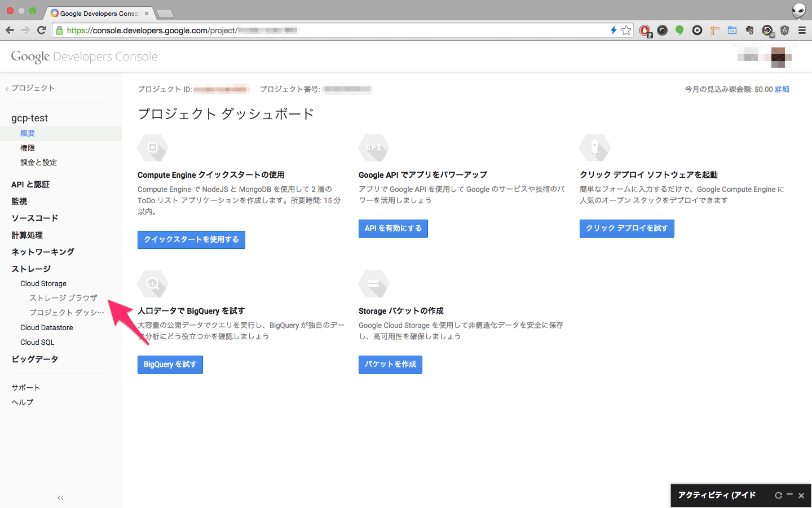Collapse the ストレージ sidebar section
The image size is (812, 508).
(x=31, y=269)
